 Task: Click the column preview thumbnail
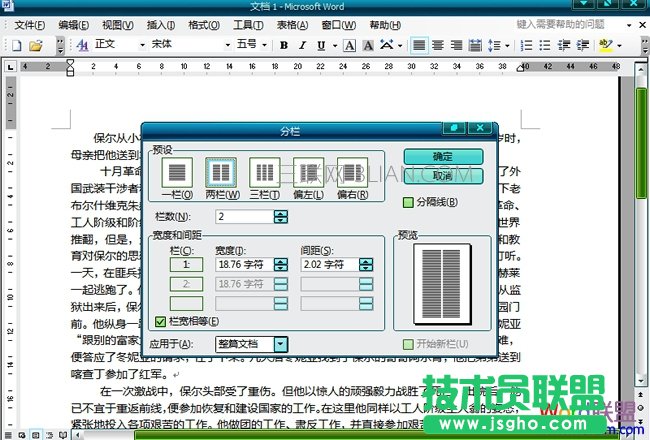(442, 284)
